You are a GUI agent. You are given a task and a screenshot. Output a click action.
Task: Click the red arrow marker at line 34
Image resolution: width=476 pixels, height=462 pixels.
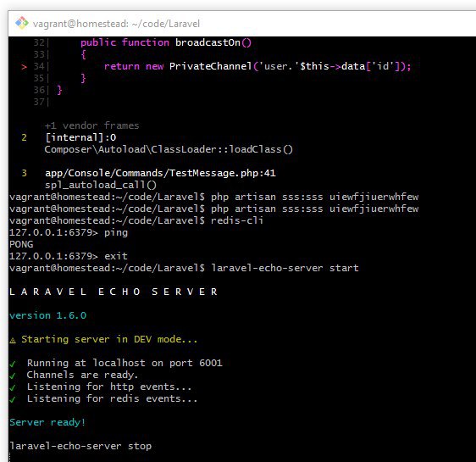[24, 66]
